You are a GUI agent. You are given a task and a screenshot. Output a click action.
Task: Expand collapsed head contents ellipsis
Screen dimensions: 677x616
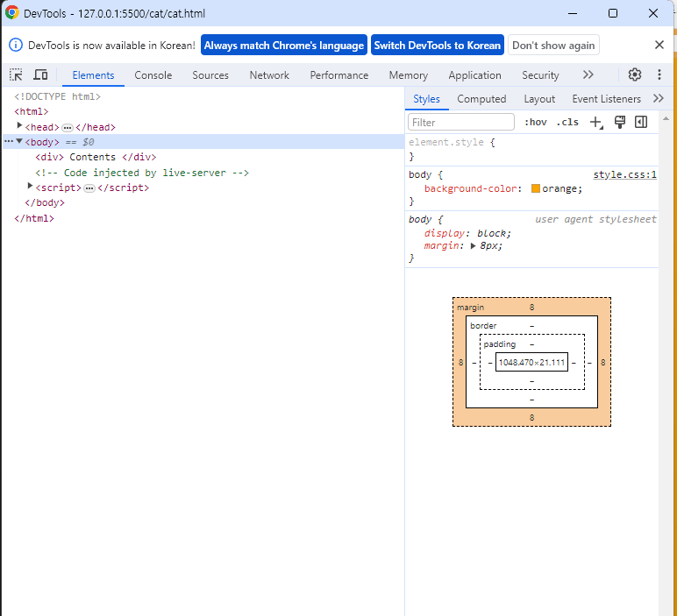point(68,128)
